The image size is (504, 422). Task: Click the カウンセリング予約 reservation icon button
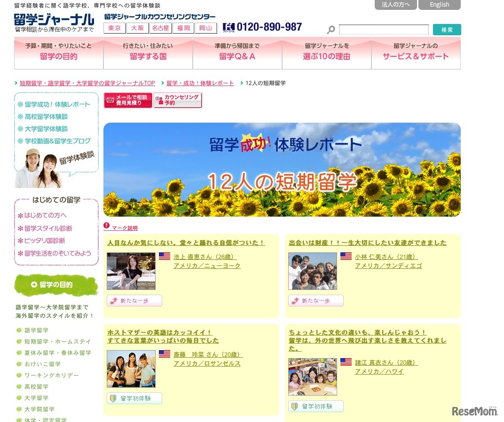[x=178, y=100]
